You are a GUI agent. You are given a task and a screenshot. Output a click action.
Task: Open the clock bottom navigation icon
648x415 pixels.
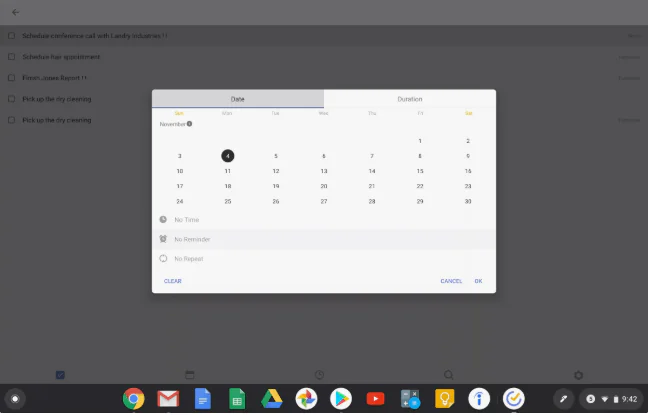click(319, 375)
